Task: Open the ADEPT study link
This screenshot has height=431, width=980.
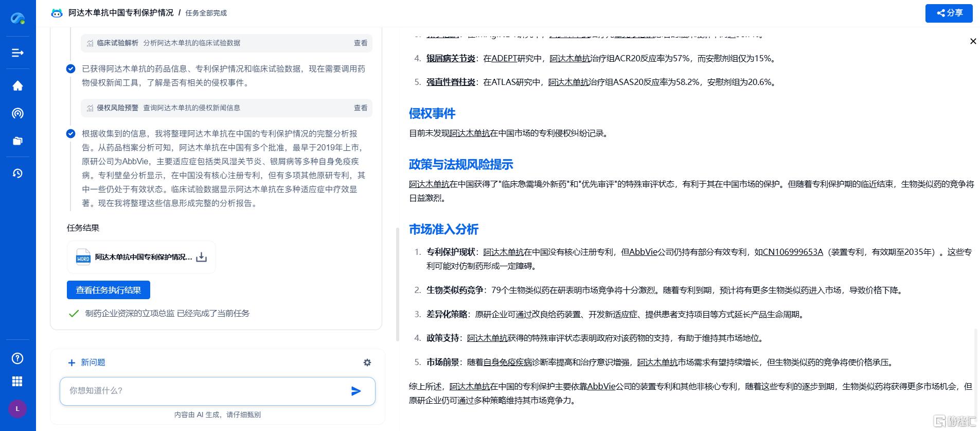Action: pyautogui.click(x=504, y=59)
